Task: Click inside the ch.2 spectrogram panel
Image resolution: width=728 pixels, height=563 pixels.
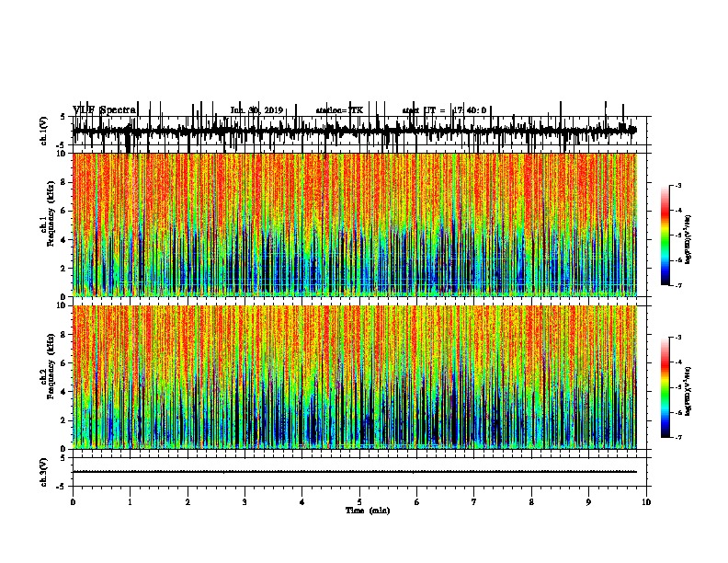Action: pos(355,377)
